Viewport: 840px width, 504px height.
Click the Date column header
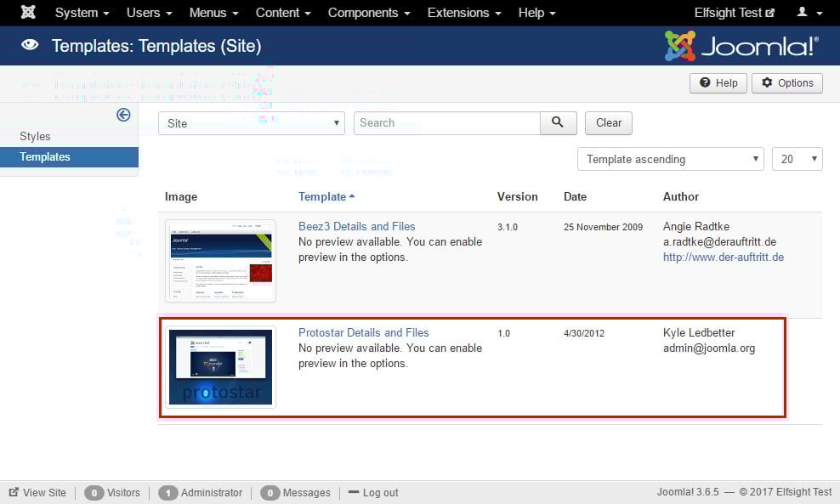point(575,196)
